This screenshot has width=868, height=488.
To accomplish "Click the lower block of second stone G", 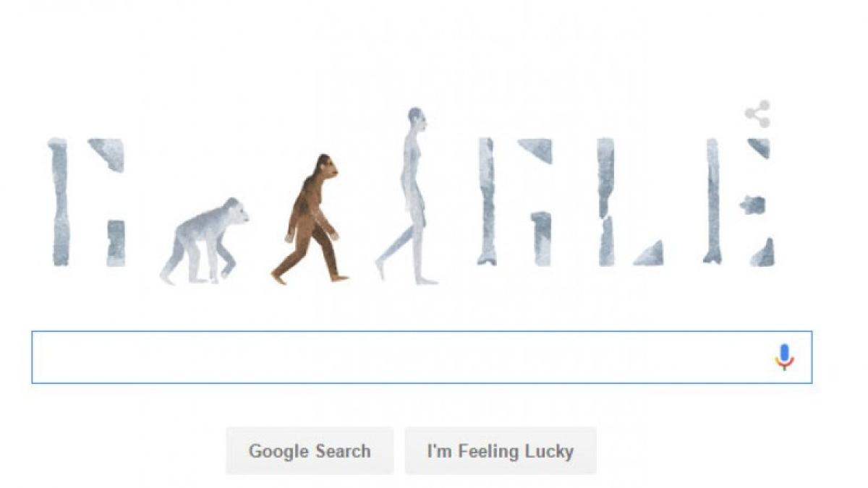I will [x=541, y=238].
